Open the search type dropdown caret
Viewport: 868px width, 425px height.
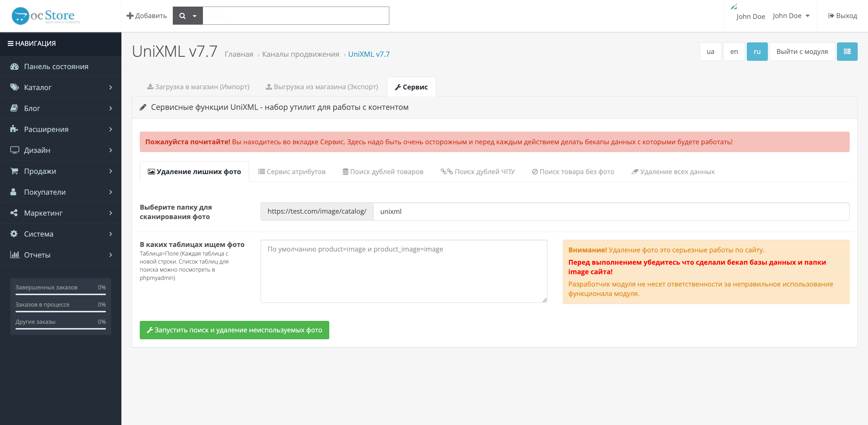point(194,16)
